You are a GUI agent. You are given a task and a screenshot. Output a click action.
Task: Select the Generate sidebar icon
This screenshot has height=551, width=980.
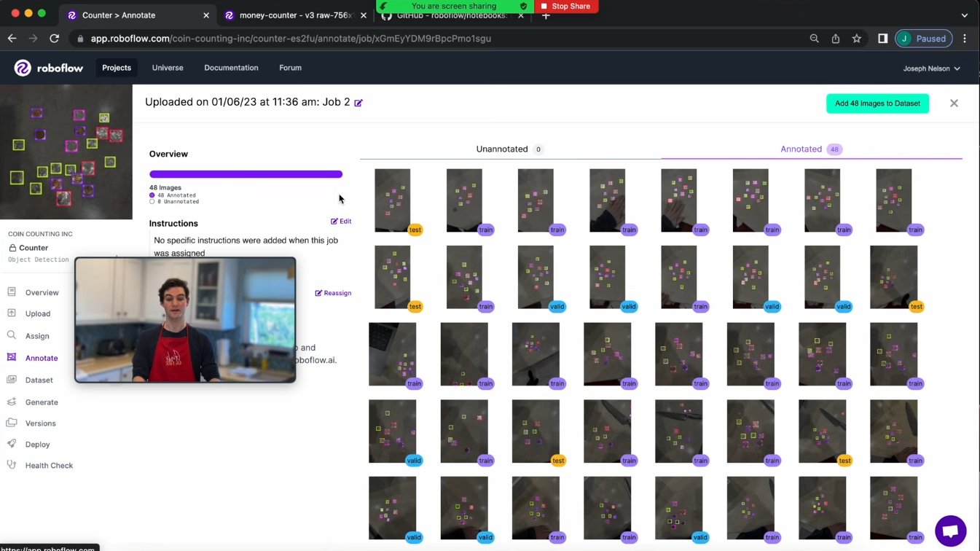point(12,402)
